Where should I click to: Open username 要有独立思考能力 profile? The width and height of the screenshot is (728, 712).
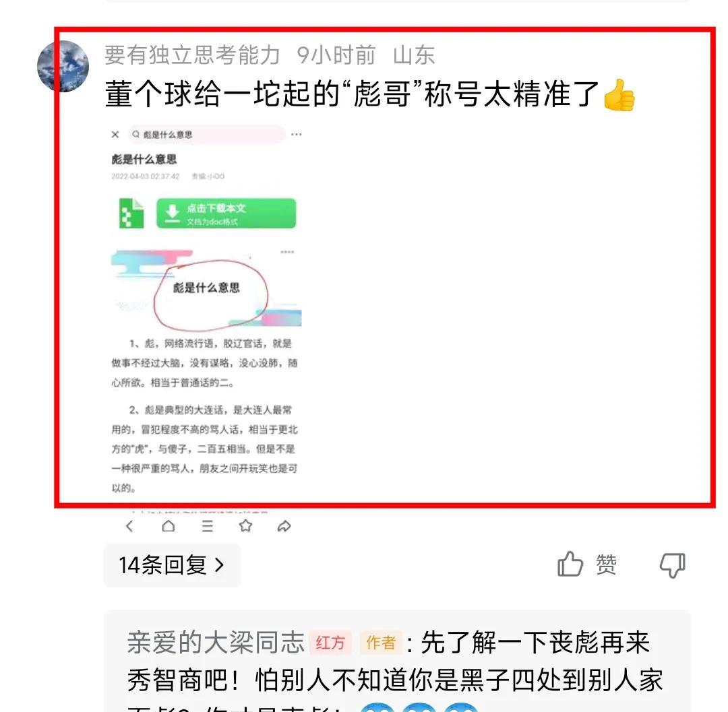coord(191,55)
